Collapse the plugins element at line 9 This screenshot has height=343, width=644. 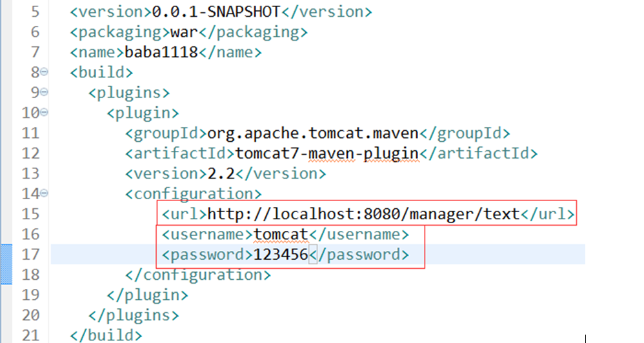[44, 92]
